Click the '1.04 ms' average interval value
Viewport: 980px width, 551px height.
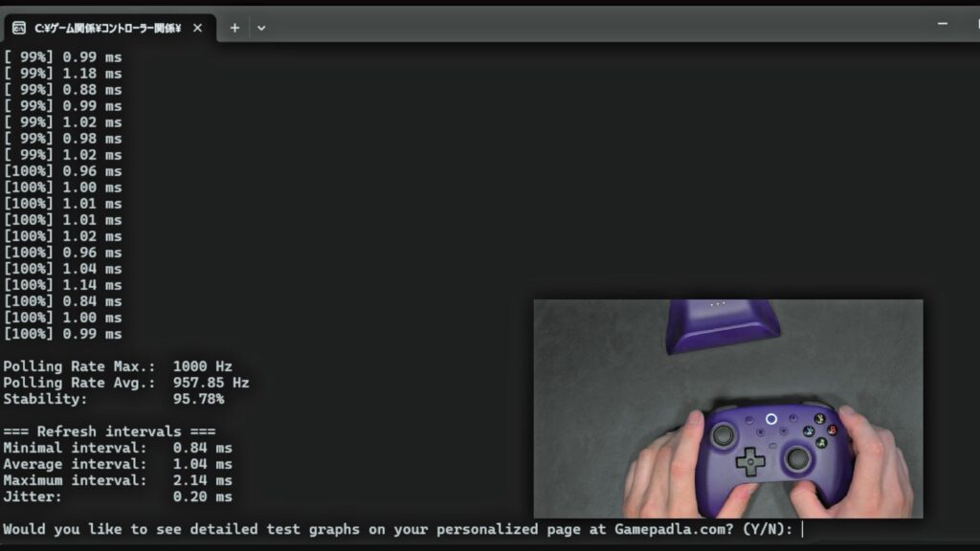tap(203, 464)
